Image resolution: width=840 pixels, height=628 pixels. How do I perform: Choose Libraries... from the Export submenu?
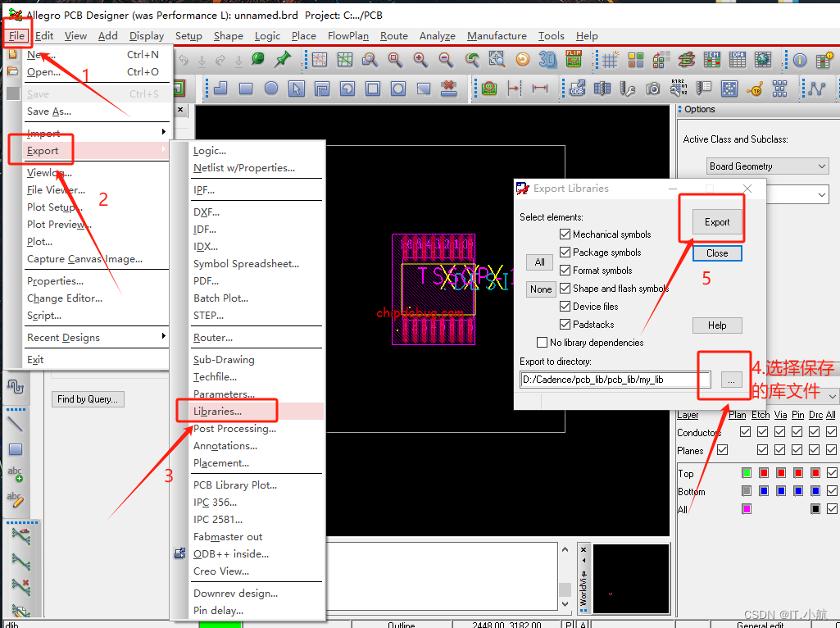coord(218,412)
